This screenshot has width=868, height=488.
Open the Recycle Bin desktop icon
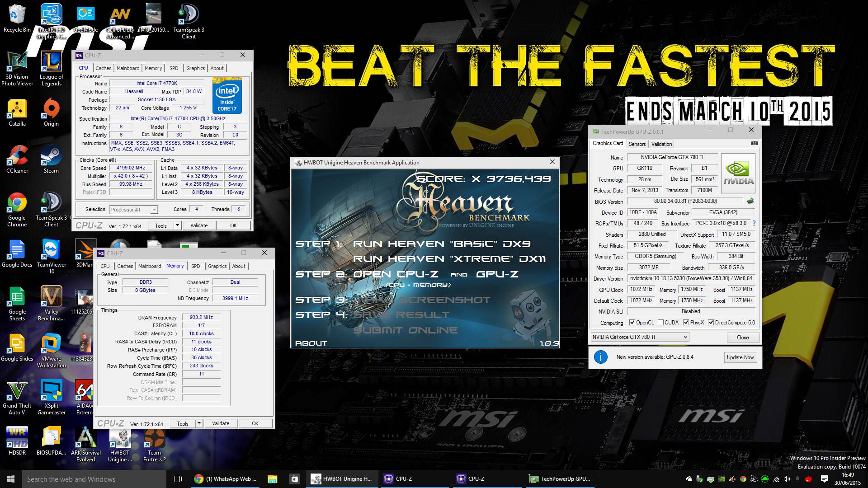tap(17, 19)
